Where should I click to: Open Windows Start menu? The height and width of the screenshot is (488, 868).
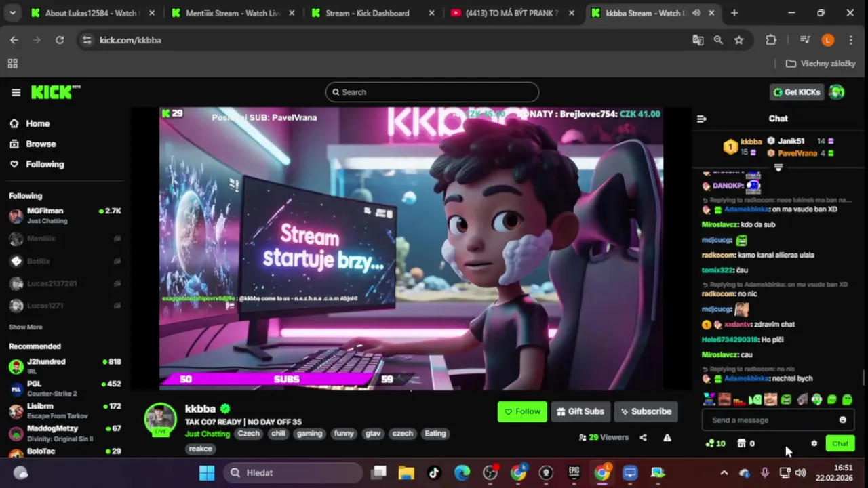[207, 472]
